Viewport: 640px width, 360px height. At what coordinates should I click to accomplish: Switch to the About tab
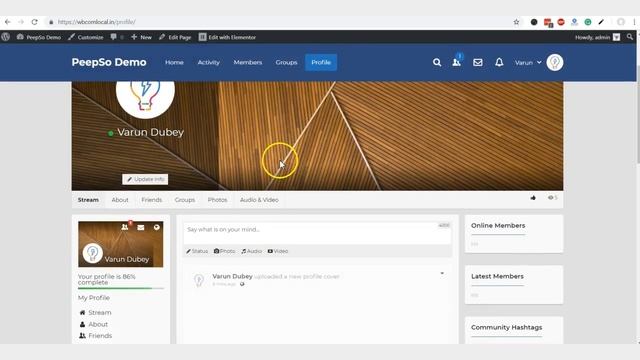[120, 200]
